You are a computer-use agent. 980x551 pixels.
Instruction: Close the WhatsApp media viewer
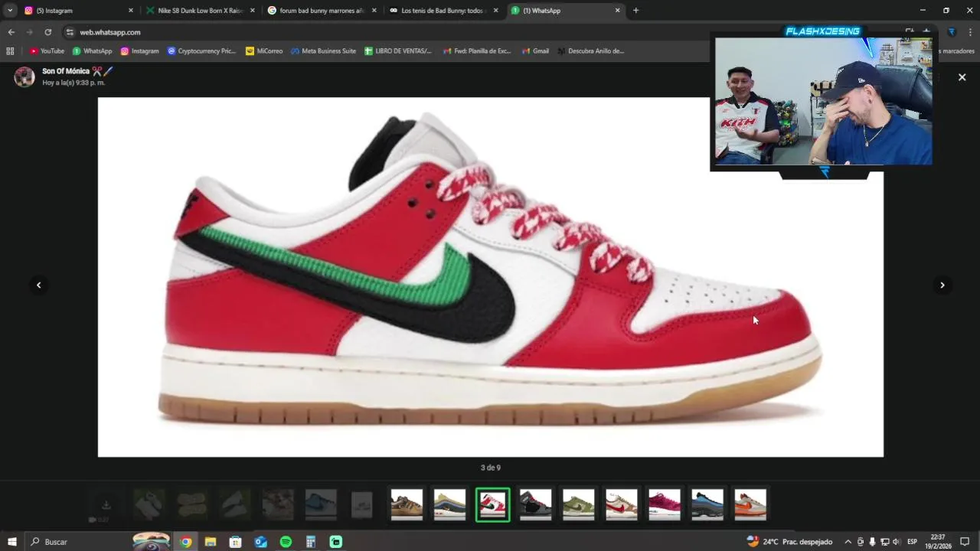coord(962,77)
